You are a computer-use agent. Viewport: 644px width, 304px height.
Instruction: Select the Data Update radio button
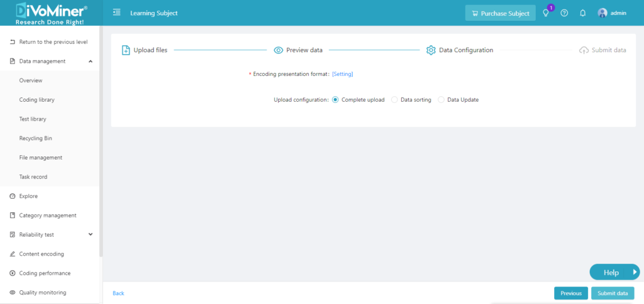pos(441,100)
